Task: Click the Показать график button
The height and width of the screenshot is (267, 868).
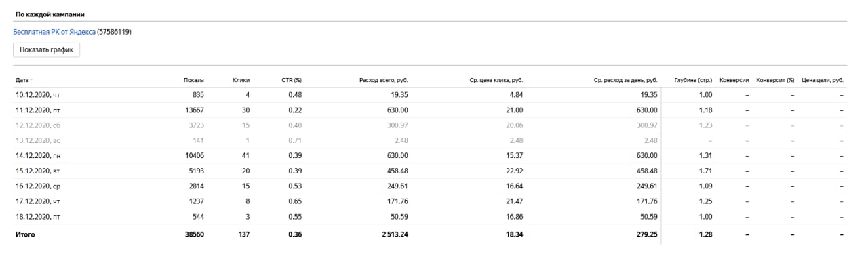Action: click(x=47, y=49)
